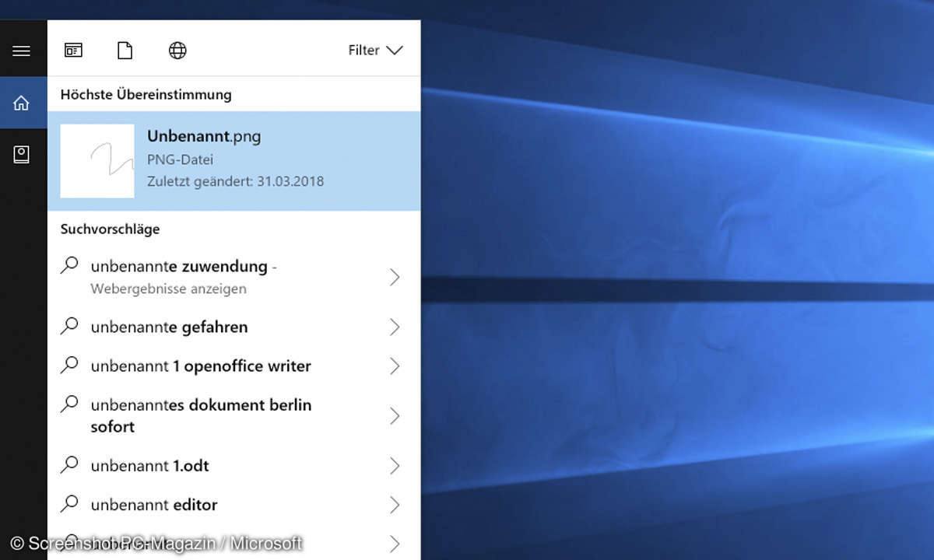Expand arrow for 'unbenannte gefahren'
The image size is (934, 560).
[395, 327]
